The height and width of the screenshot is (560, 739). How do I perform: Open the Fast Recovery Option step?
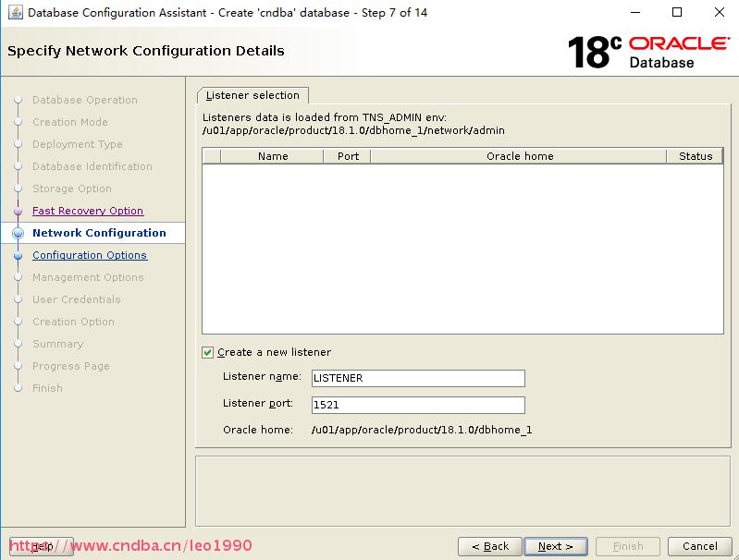(x=88, y=211)
